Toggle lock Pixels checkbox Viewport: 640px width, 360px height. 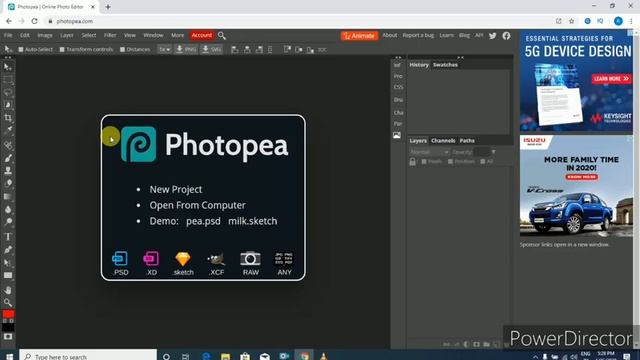424,162
